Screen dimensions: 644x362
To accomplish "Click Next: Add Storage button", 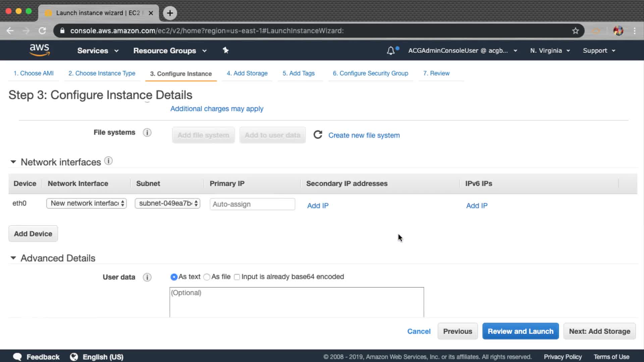I will click(599, 331).
